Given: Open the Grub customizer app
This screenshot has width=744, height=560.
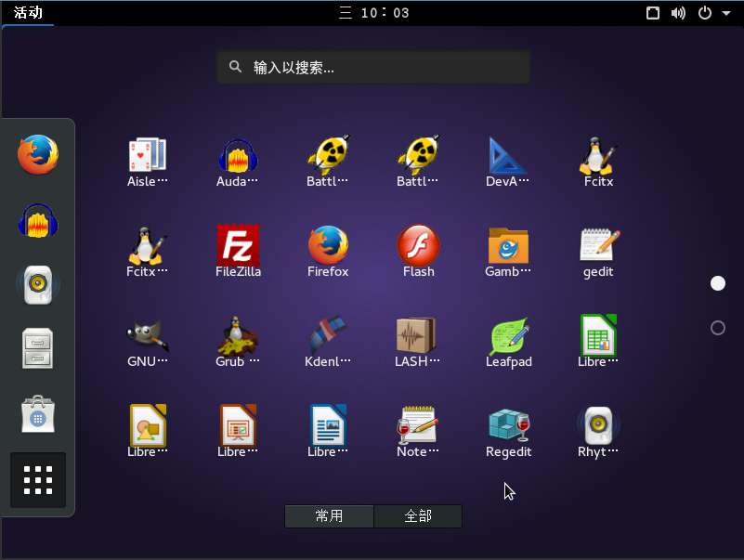Looking at the screenshot, I should (x=237, y=342).
